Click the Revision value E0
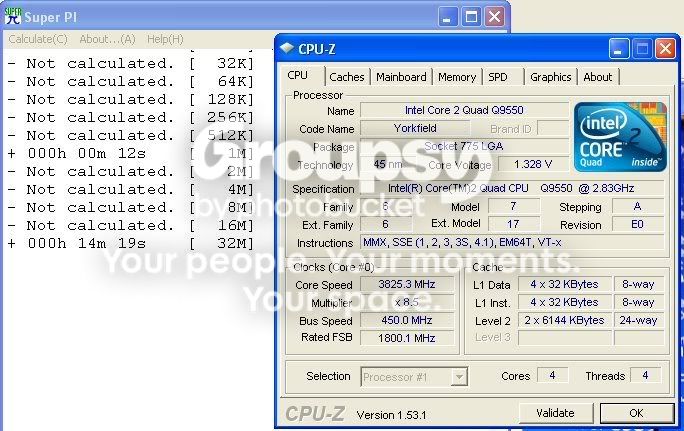Image resolution: width=684 pixels, height=431 pixels. 638,225
